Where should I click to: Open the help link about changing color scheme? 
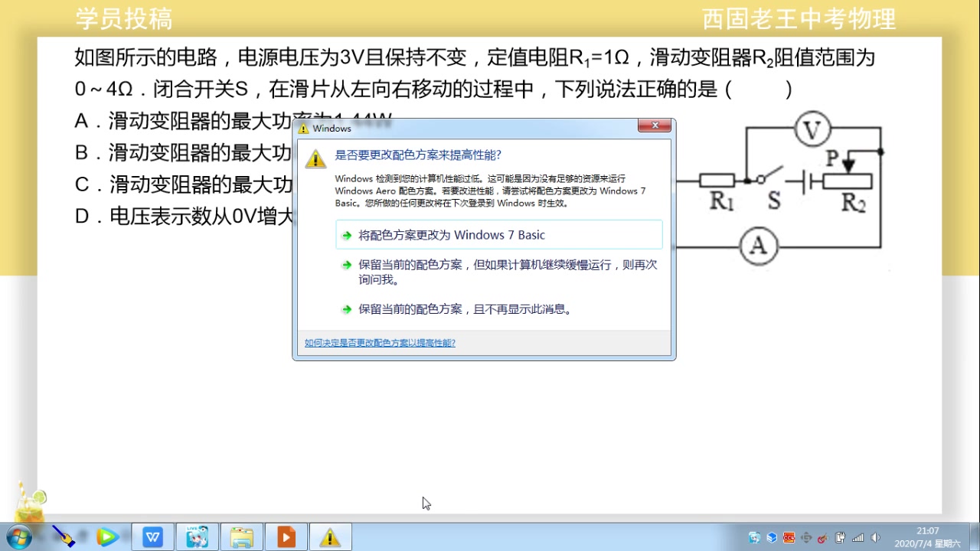[380, 343]
